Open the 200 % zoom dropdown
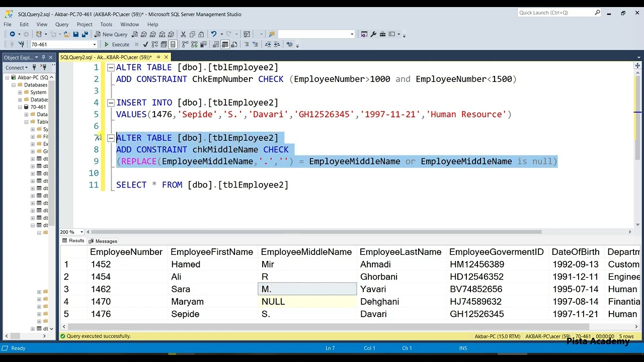Viewport: 644px width, 362px height. (82, 232)
